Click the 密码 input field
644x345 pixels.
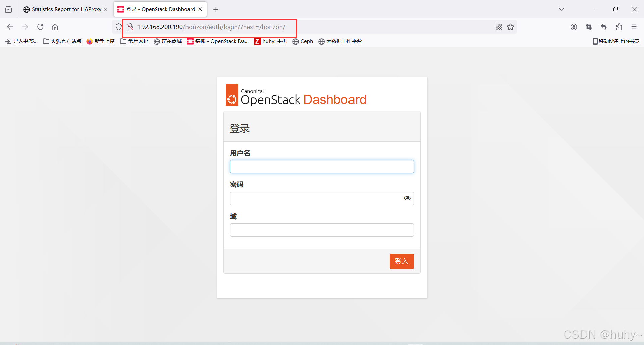pos(322,198)
